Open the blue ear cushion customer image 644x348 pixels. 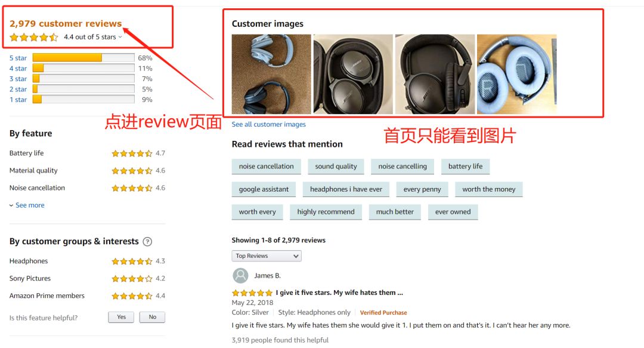pyautogui.click(x=516, y=74)
